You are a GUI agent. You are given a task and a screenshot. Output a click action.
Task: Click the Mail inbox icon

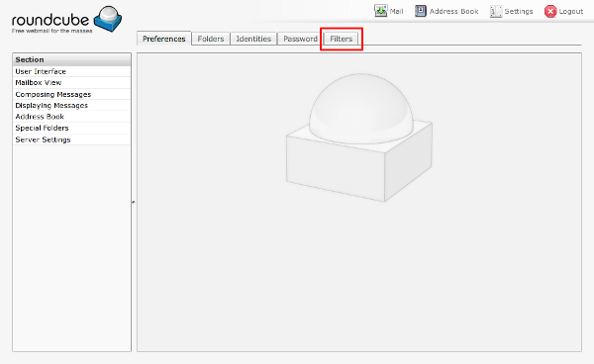381,11
